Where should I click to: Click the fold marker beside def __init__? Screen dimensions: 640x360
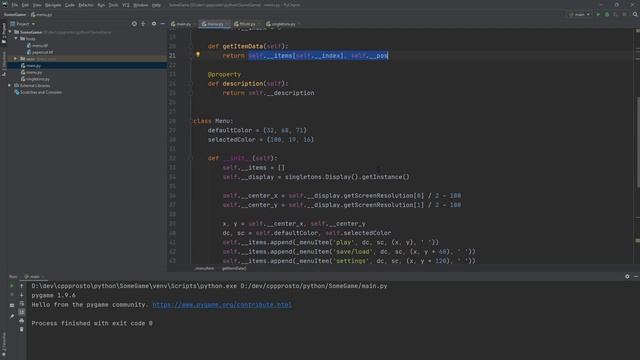click(191, 158)
